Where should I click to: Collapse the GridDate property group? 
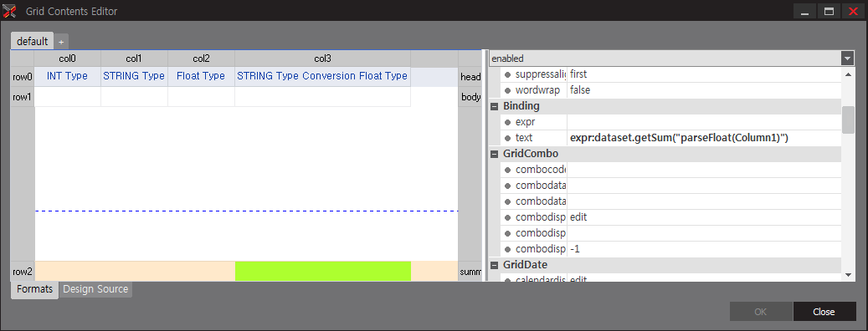point(495,265)
